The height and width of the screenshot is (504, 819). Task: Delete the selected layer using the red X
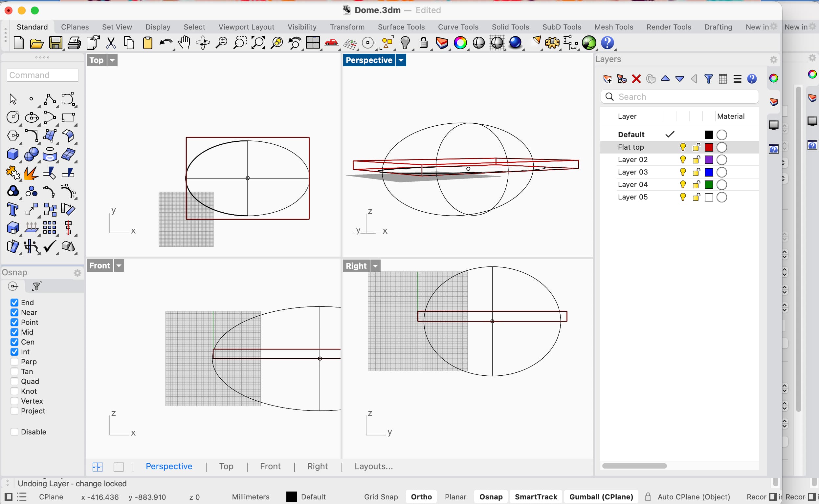pos(636,79)
